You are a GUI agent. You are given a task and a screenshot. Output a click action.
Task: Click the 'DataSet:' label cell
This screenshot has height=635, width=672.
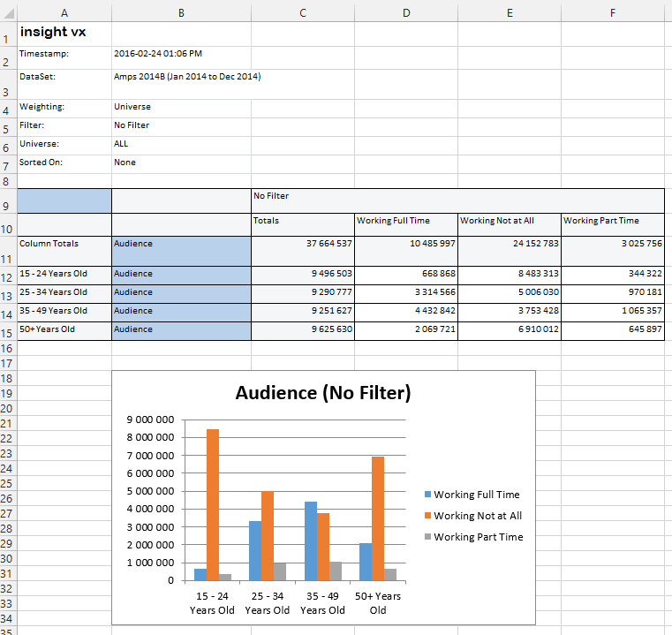pos(64,85)
